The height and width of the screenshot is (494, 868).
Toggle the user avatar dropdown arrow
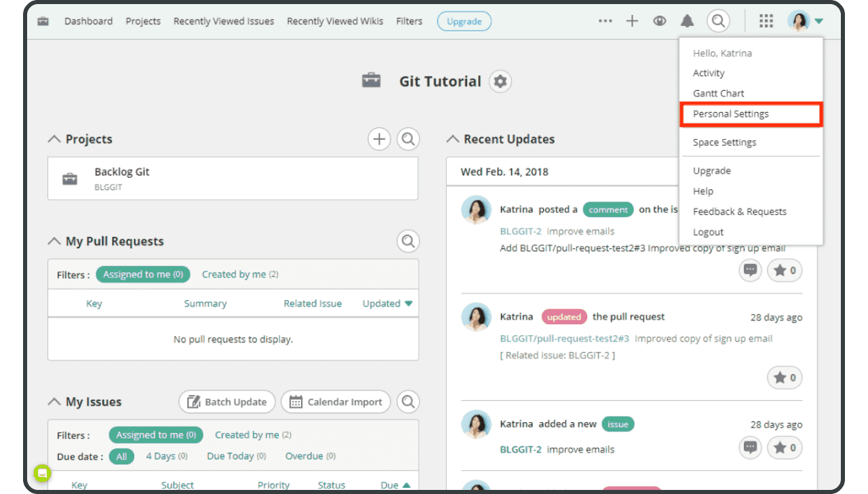tap(819, 21)
